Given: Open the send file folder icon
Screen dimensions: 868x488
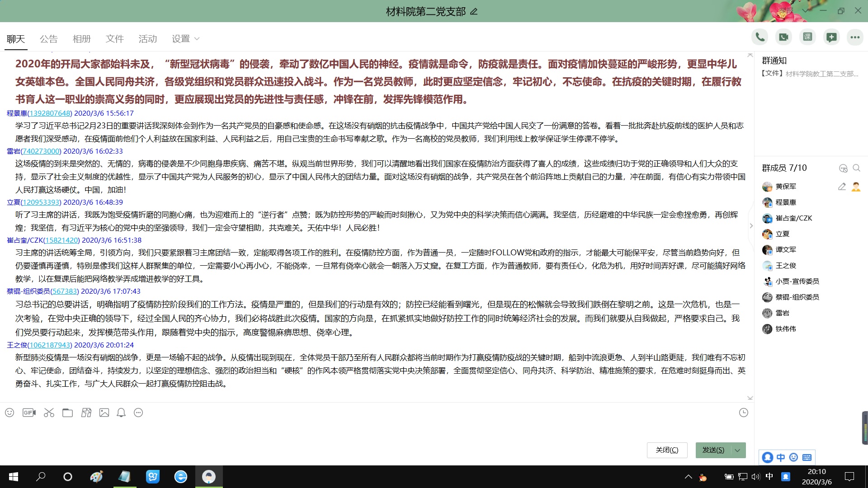Looking at the screenshot, I should [67, 413].
